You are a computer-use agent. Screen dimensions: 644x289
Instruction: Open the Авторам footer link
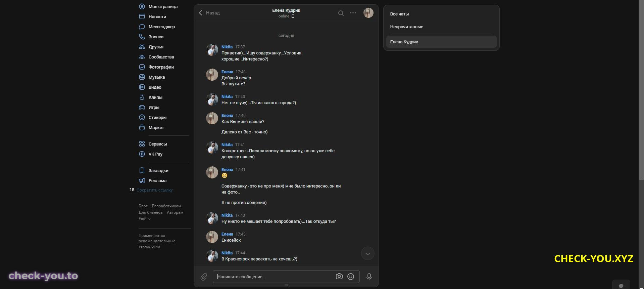coord(175,212)
